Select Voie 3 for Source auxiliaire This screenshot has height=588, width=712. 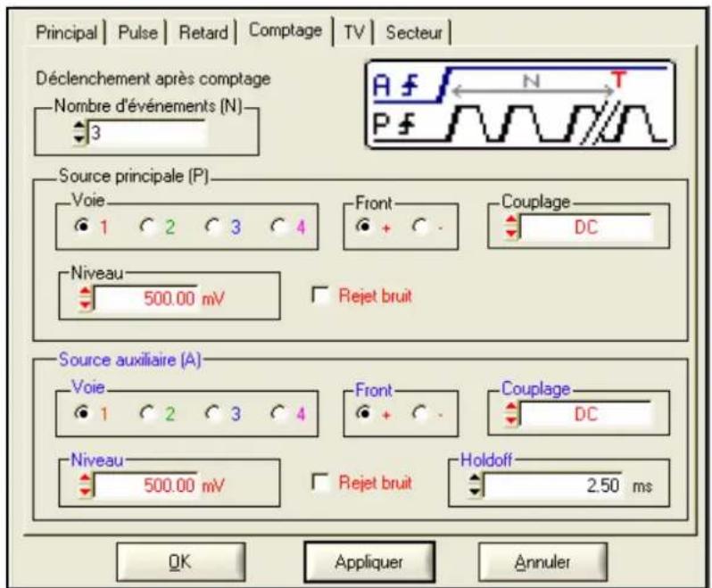[x=212, y=413]
